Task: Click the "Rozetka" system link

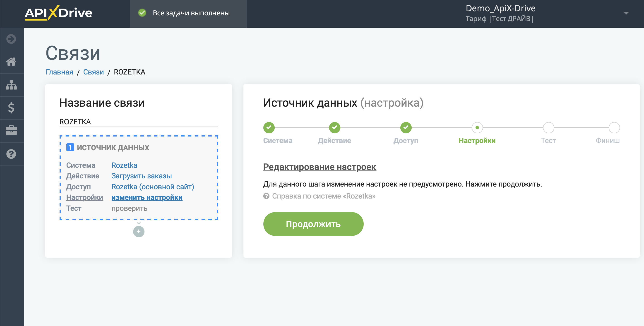Action: click(124, 165)
